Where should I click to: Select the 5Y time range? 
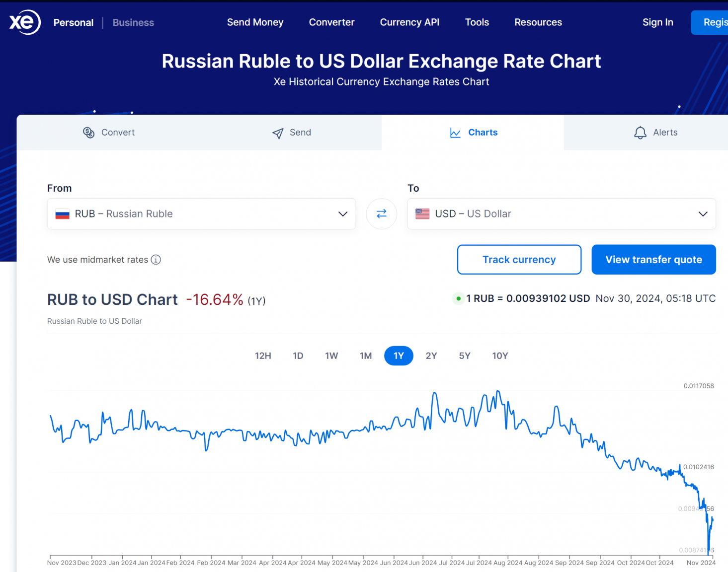tap(465, 356)
